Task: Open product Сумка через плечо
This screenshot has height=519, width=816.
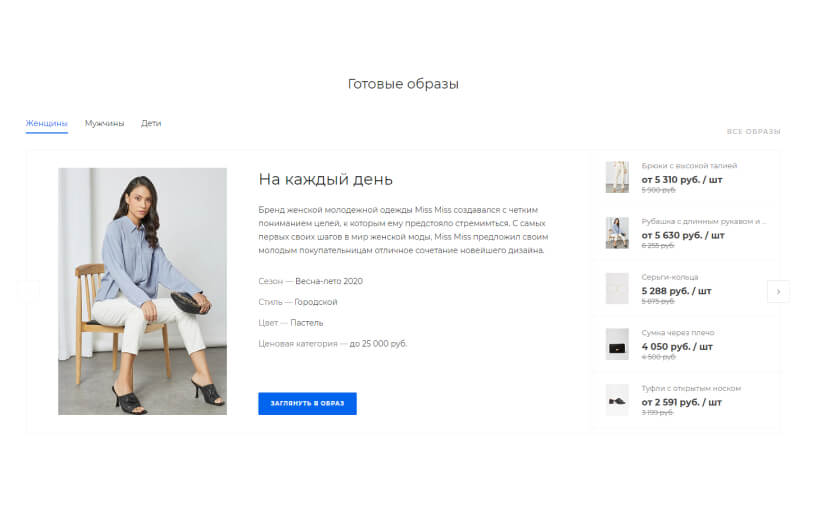Action: (x=678, y=333)
